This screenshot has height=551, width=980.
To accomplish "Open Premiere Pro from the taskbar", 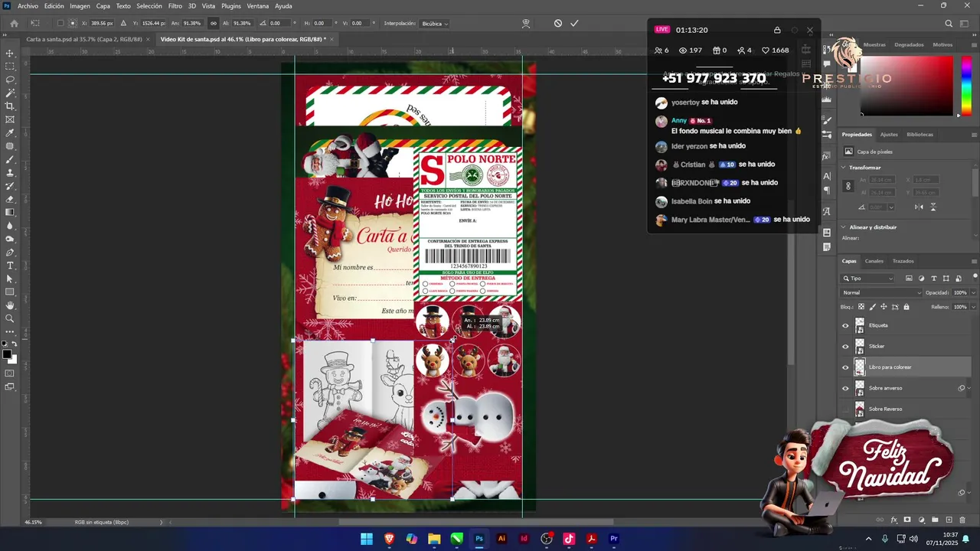I will [x=613, y=539].
